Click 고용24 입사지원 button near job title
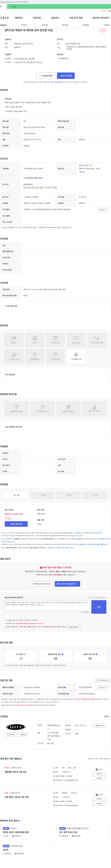 coord(66,76)
